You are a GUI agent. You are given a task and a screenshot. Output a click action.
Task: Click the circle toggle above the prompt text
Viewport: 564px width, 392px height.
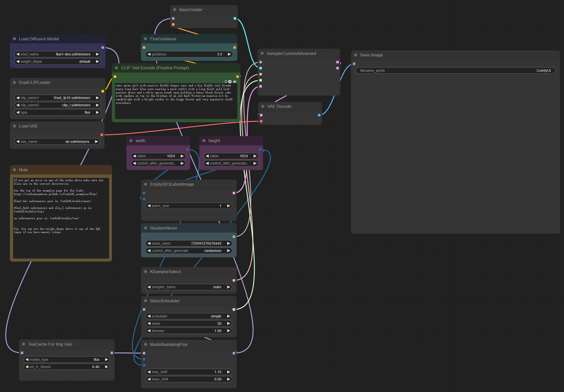coord(226,81)
